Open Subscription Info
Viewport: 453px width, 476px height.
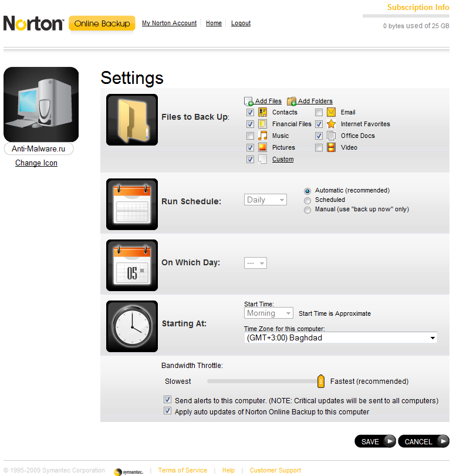pos(418,7)
